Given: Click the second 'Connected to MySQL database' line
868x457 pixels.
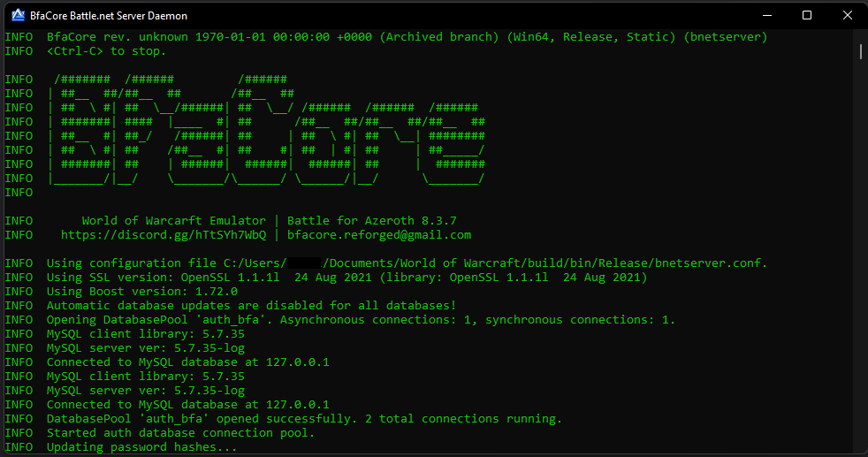Looking at the screenshot, I should pyautogui.click(x=187, y=405).
